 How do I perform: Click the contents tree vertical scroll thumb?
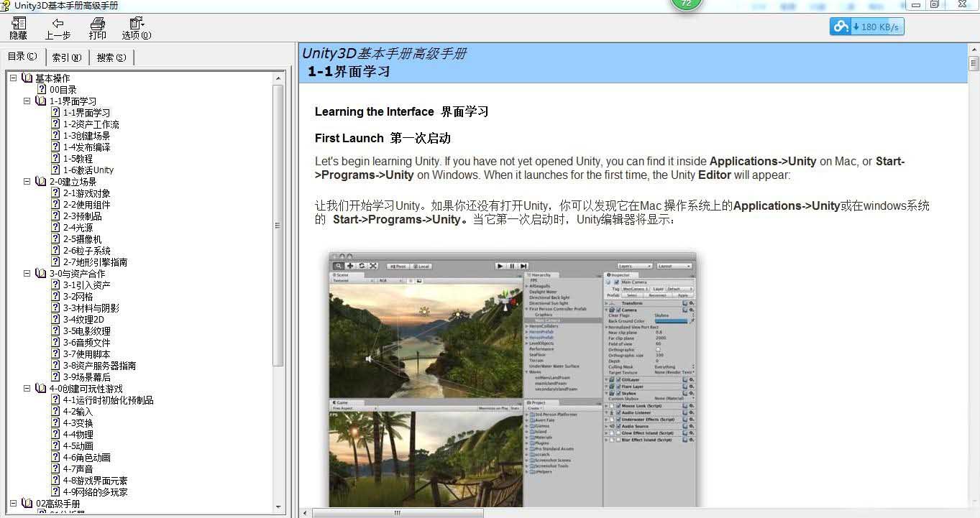pyautogui.click(x=279, y=225)
